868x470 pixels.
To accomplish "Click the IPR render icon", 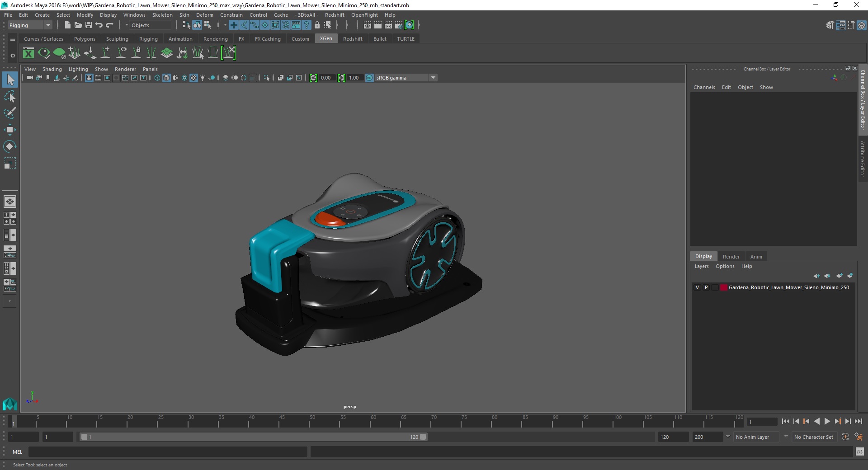I will [x=388, y=25].
